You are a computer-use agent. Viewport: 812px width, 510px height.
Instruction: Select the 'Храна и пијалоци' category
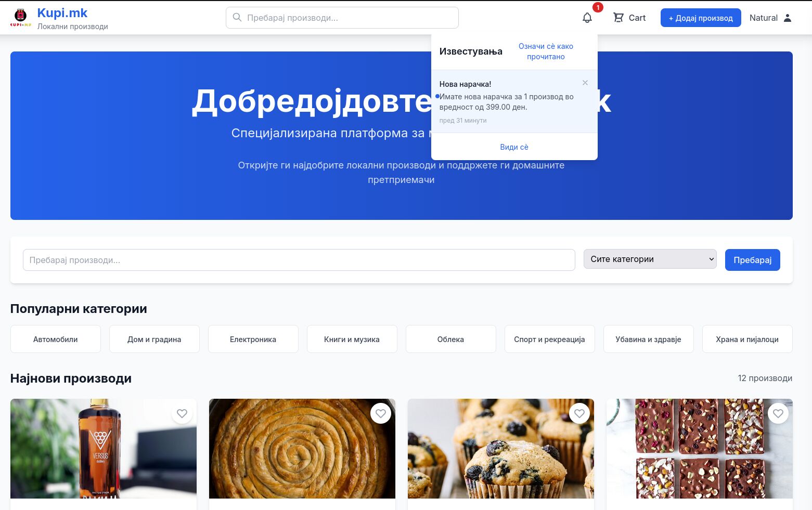747,339
